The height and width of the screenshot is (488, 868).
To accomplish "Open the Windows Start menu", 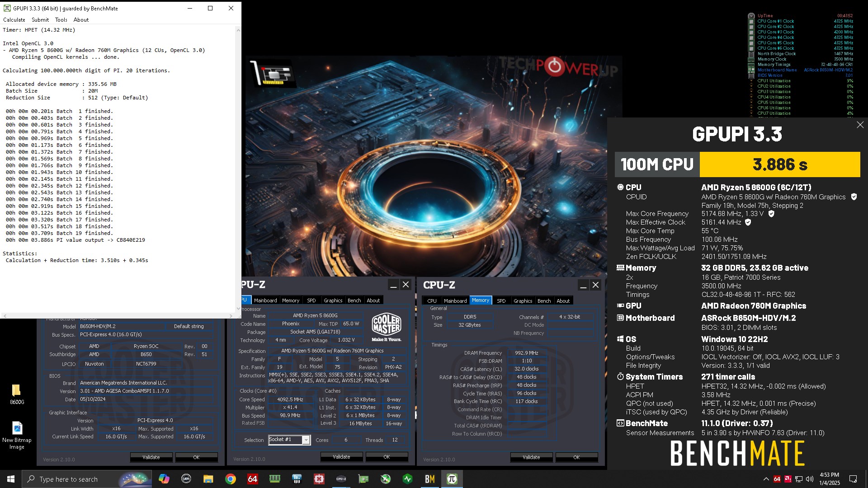I will click(11, 479).
